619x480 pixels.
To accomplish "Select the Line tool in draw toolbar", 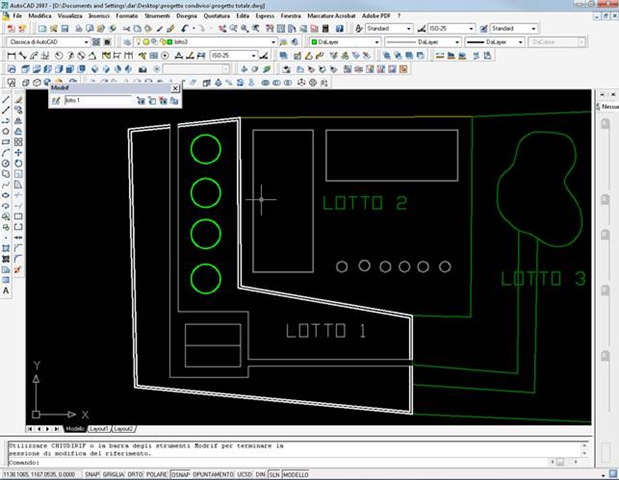I will (6, 99).
